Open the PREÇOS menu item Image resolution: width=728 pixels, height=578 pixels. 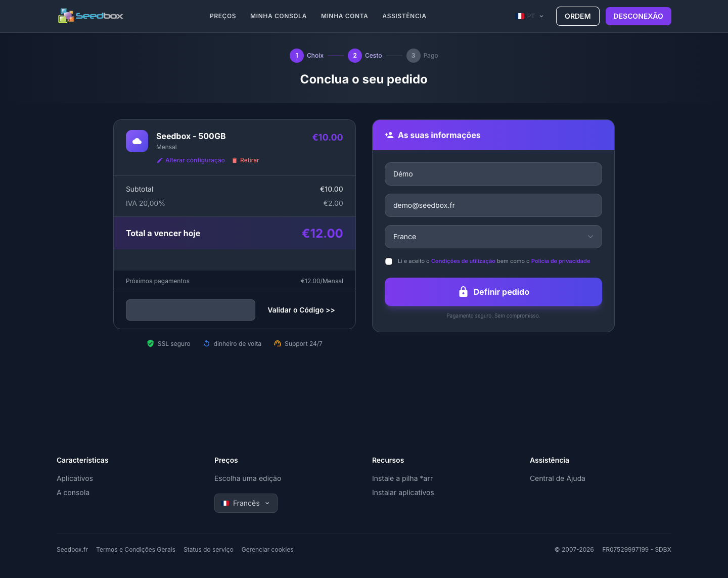pyautogui.click(x=223, y=16)
